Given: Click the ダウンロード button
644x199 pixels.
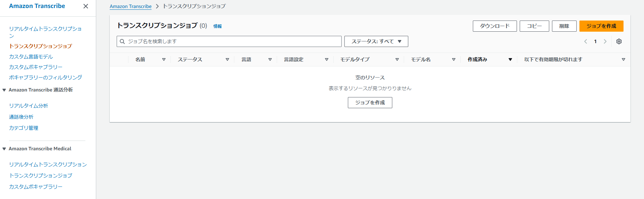Looking at the screenshot, I should tap(495, 26).
